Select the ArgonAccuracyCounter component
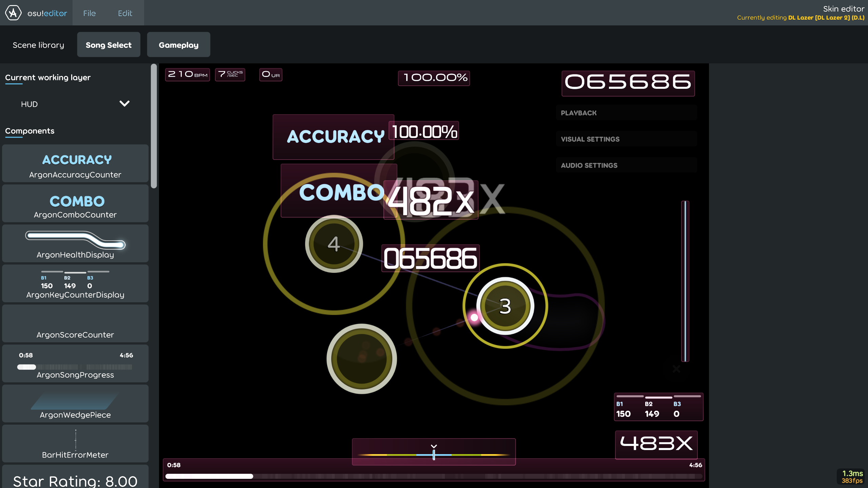The image size is (868, 488). coord(75,163)
